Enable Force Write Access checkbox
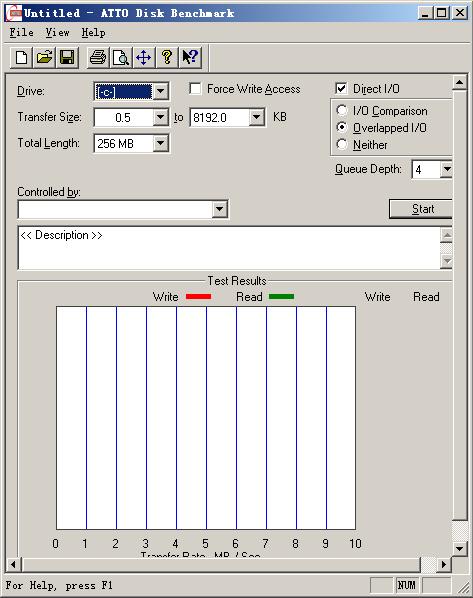The height and width of the screenshot is (598, 473). pos(195,88)
